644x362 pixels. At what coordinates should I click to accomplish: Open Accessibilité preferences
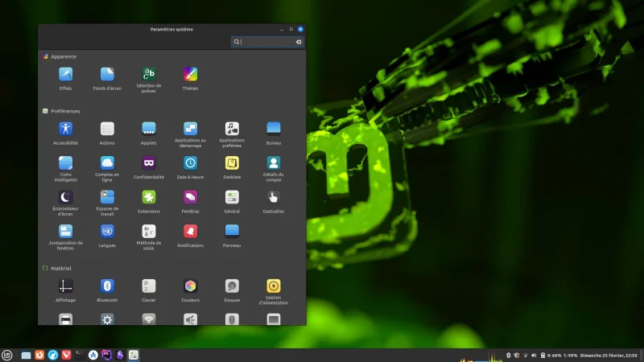65,134
